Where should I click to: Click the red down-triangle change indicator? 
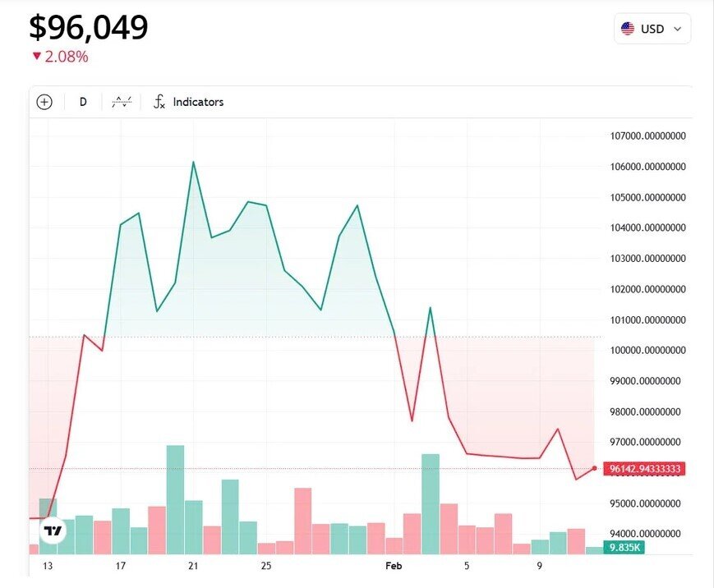(37, 57)
